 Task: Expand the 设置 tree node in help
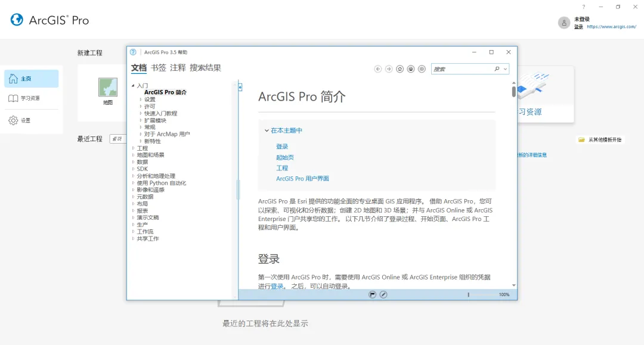141,100
